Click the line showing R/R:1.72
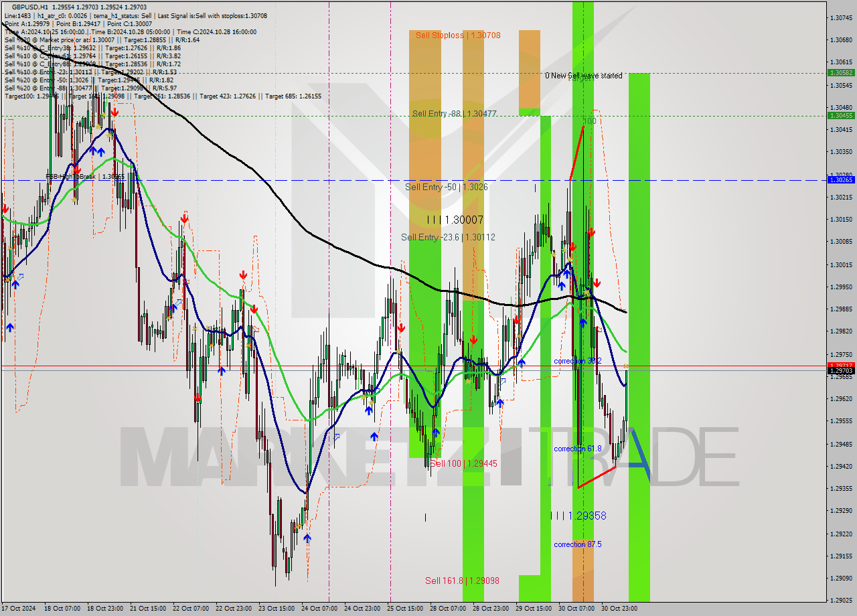The height and width of the screenshot is (616, 857). (x=92, y=64)
